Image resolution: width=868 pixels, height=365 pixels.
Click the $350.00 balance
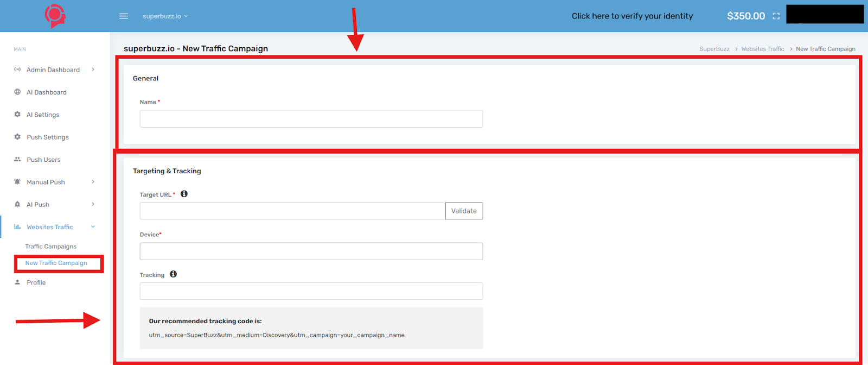[746, 16]
